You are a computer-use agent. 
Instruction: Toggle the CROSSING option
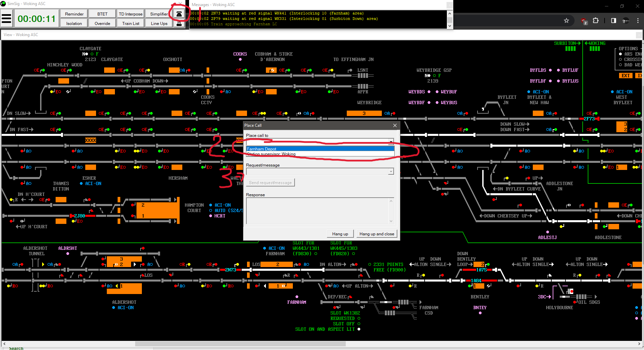click(x=620, y=59)
